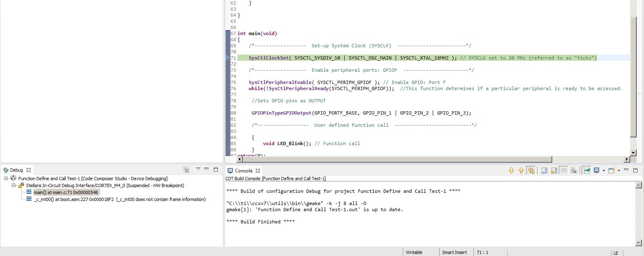
Task: Click 71 : 1 cursor position indicator
Action: coord(482,252)
